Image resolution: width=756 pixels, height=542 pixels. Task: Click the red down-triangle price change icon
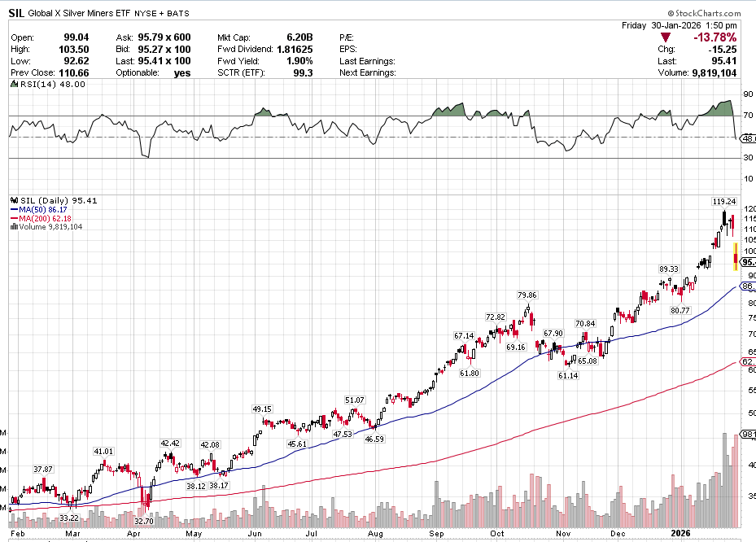[666, 37]
